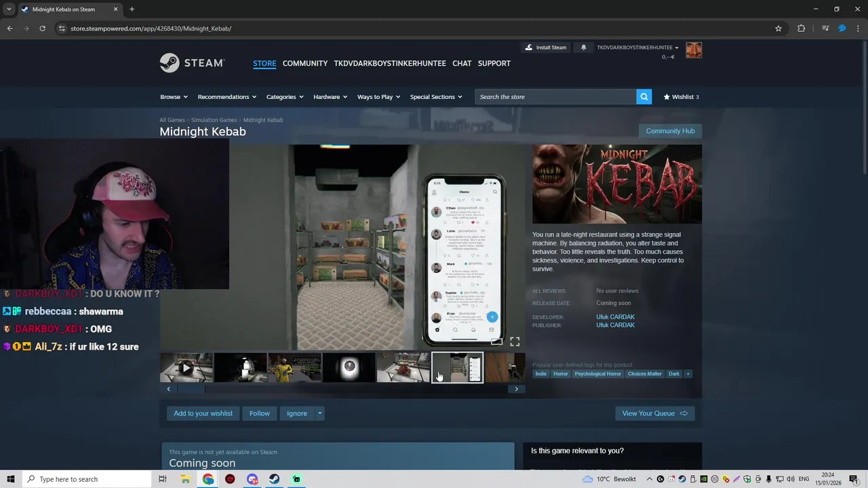Play the trailer video thumbnail
868x488 pixels.
click(x=186, y=367)
